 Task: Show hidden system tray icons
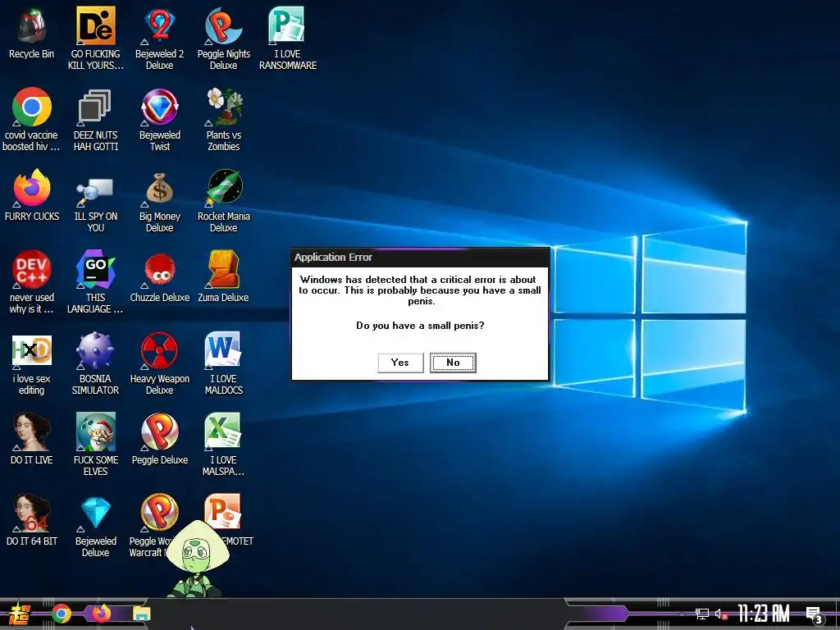[x=682, y=614]
